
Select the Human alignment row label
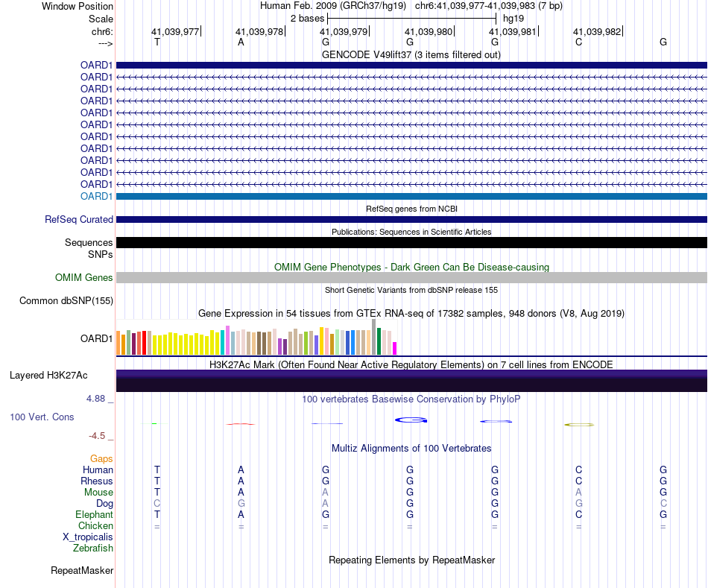pos(98,470)
